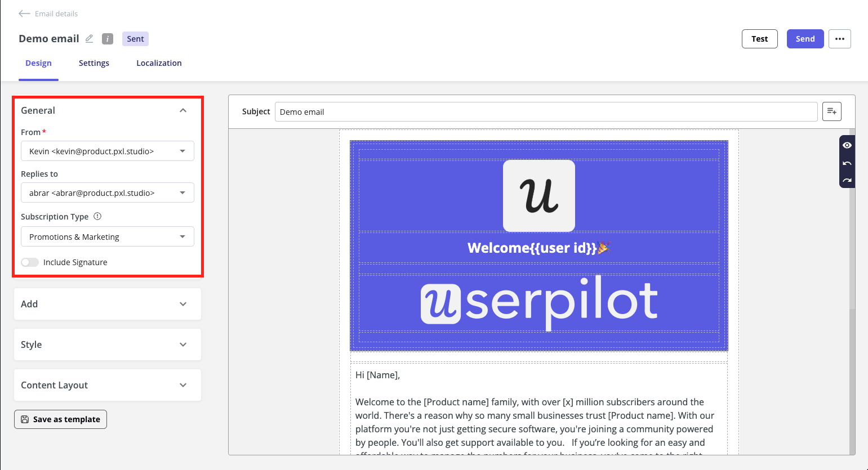
Task: Click the Subject input field
Action: 546,111
